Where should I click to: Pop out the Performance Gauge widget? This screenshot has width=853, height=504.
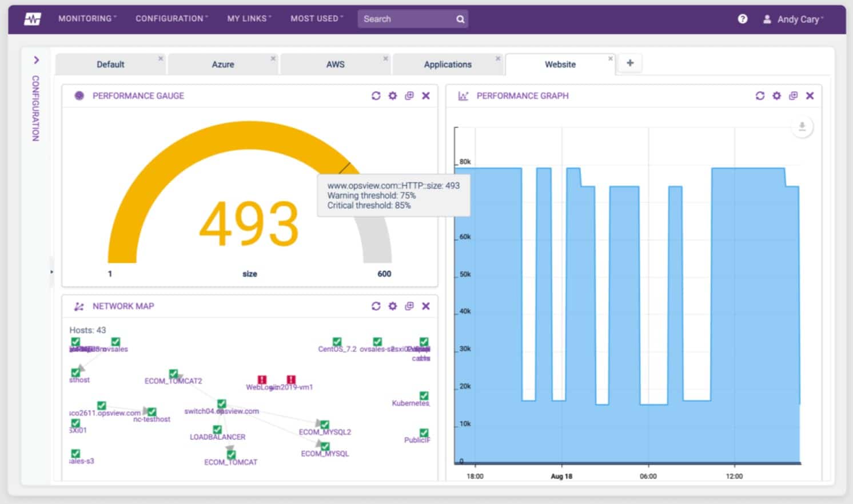[x=409, y=96]
